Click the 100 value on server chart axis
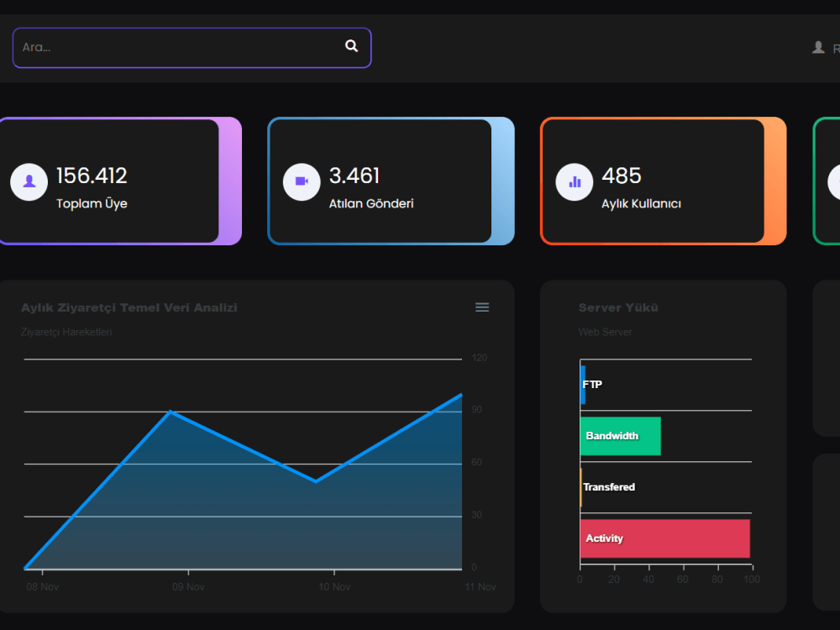Viewport: 840px width, 630px height. pyautogui.click(x=752, y=580)
